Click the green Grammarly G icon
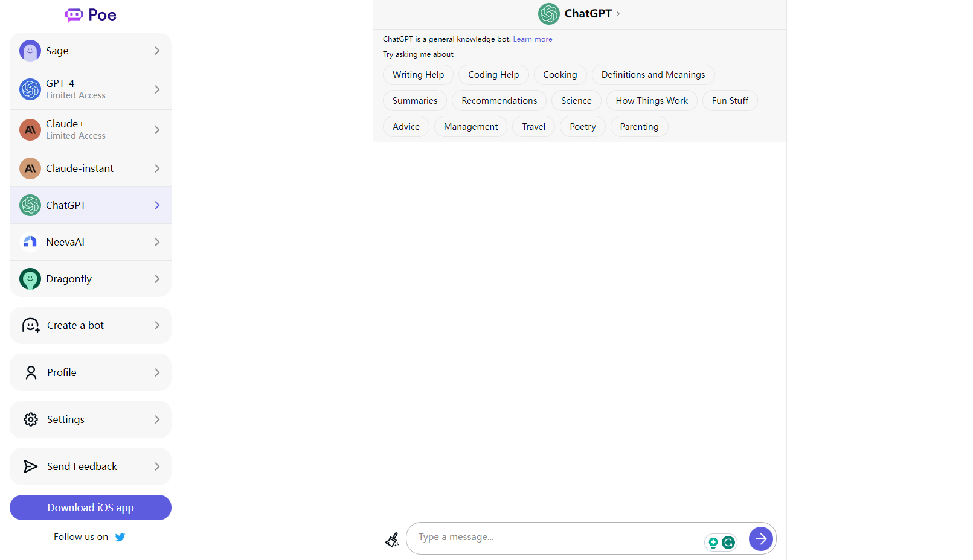 [x=728, y=542]
